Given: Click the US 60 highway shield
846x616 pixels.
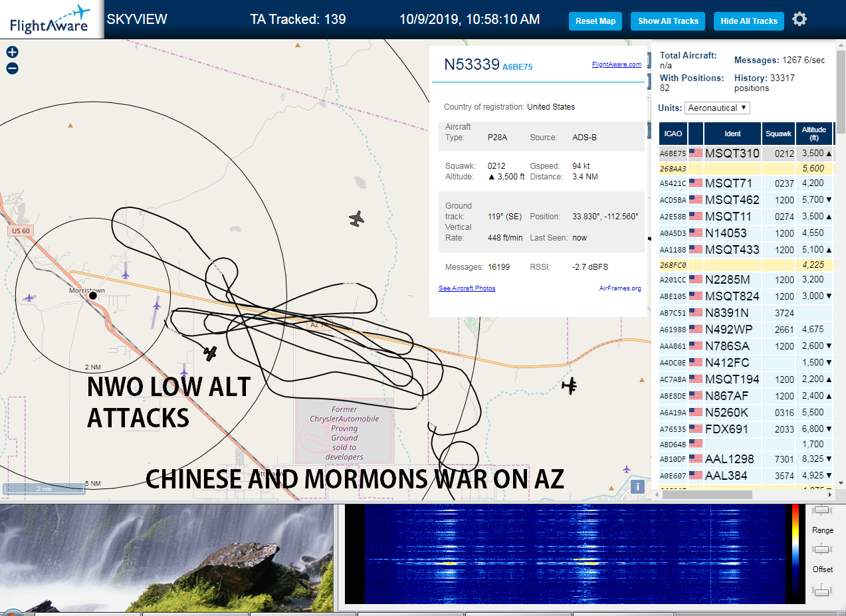Looking at the screenshot, I should [x=21, y=231].
